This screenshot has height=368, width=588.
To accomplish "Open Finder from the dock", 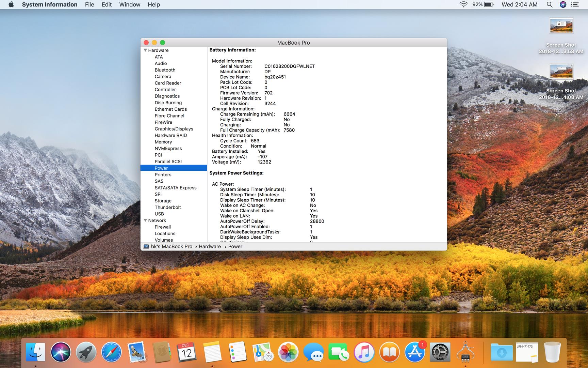I will 35,352.
